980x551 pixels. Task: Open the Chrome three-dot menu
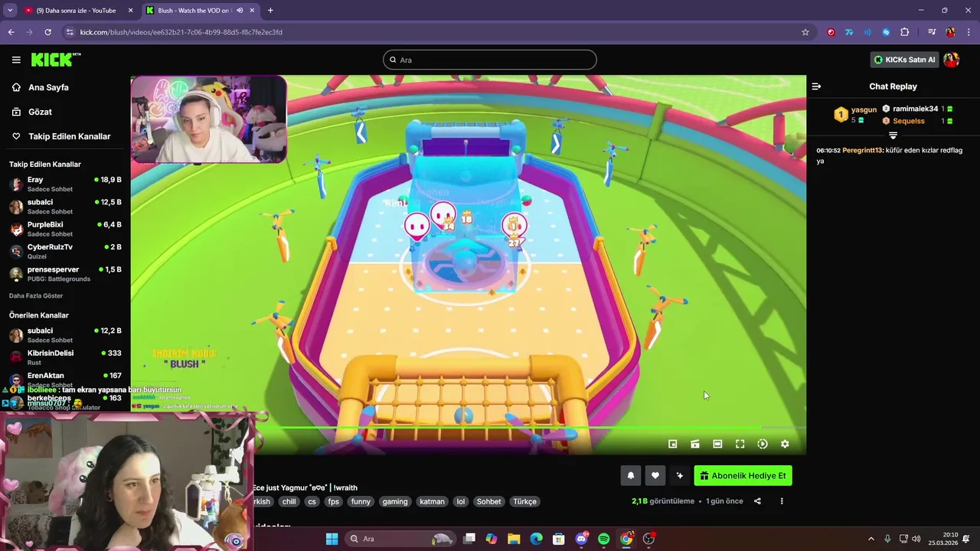pyautogui.click(x=969, y=32)
